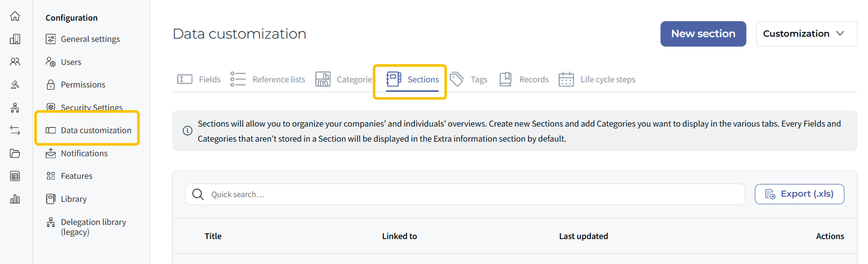This screenshot has height=264, width=868.
Task: Click the transfer arrows icon in left rail
Action: [x=15, y=130]
